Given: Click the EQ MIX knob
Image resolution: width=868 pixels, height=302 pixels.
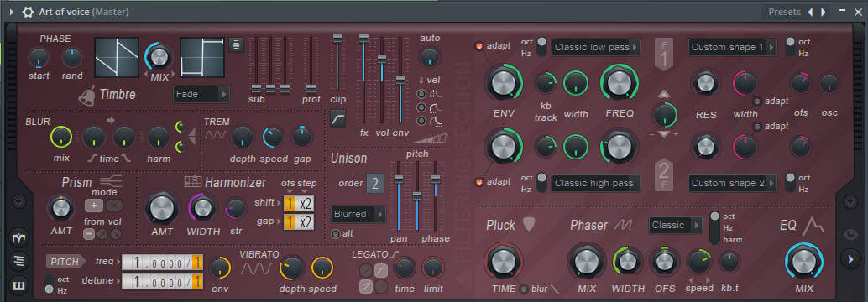Looking at the screenshot, I should pos(804,262).
